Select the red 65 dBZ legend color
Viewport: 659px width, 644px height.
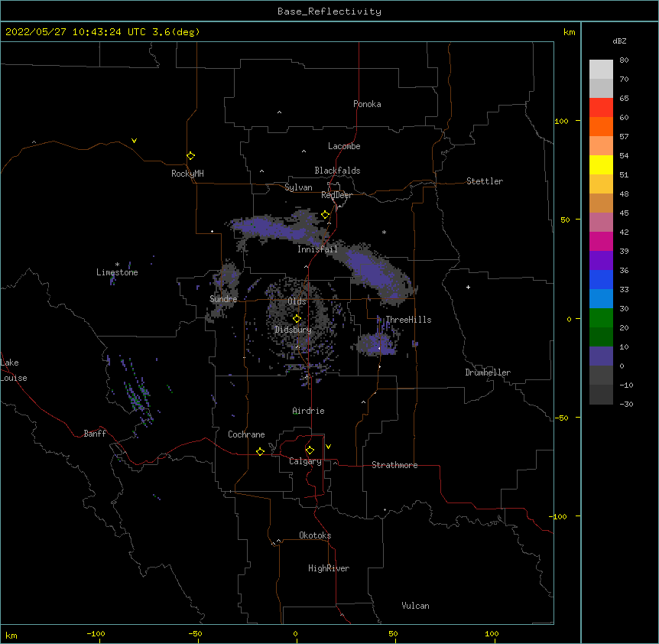tap(601, 108)
